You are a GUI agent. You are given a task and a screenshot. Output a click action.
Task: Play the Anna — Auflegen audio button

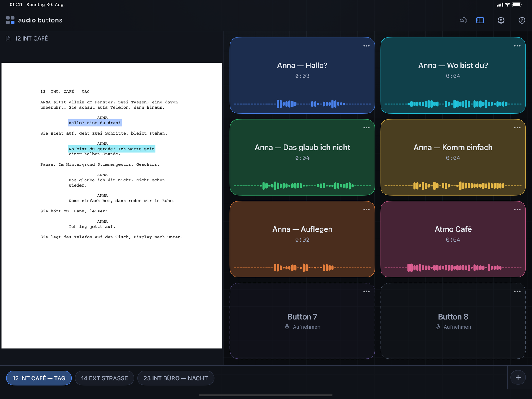point(302,239)
